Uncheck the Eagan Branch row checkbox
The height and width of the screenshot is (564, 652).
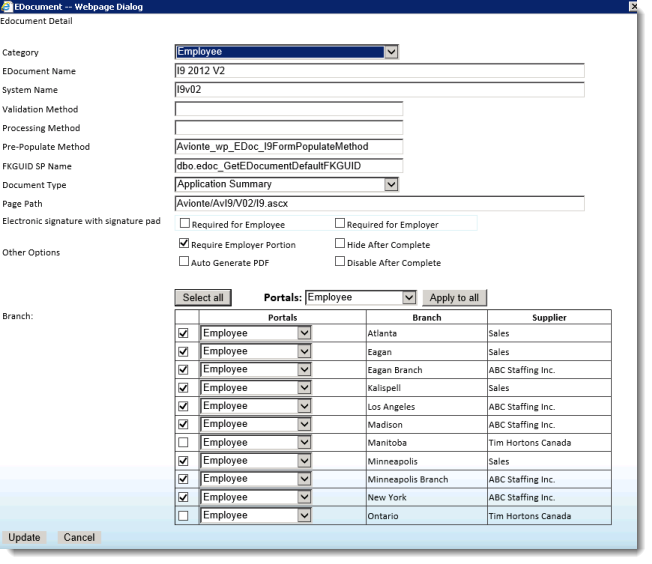[183, 369]
